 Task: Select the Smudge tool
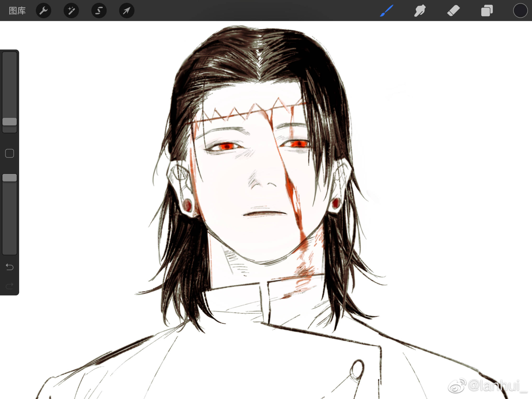(420, 11)
